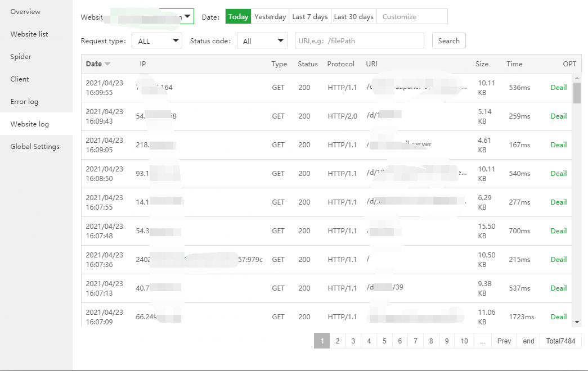The height and width of the screenshot is (371, 588).
Task: Go to page 5 in pagination
Action: [x=384, y=341]
